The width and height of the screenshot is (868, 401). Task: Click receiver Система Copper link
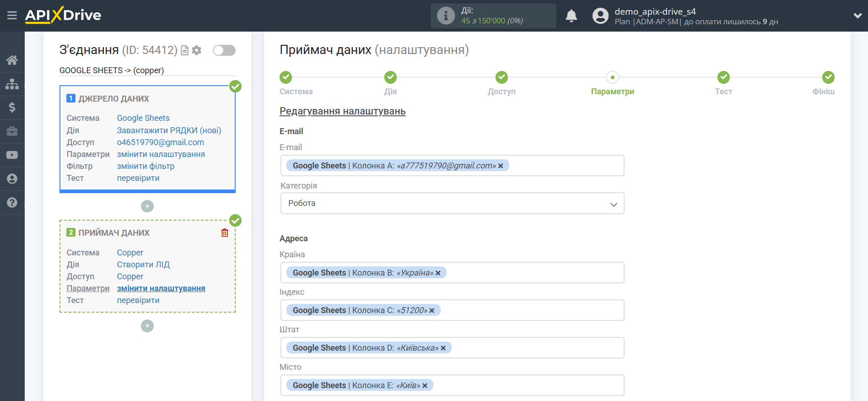[x=130, y=253]
